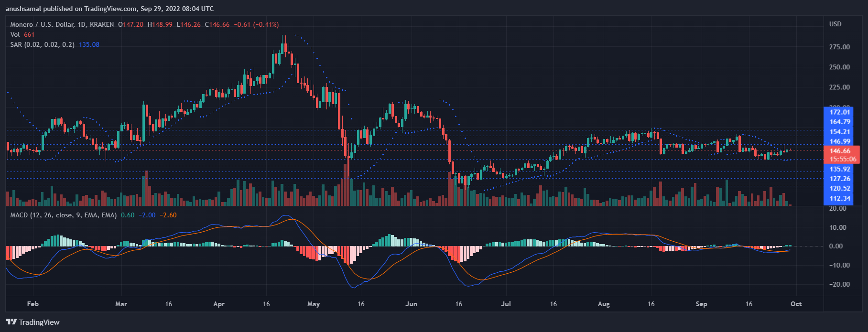Click the price change value −0.61 (−0.41%)

pyautogui.click(x=256, y=24)
